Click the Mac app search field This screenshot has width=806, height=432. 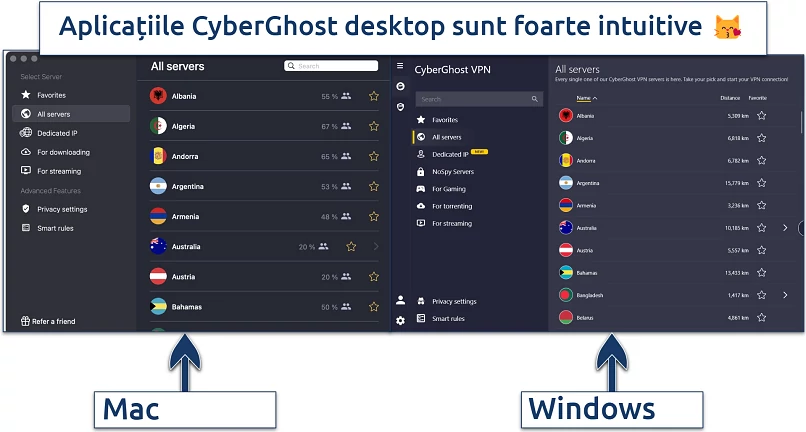coord(331,66)
